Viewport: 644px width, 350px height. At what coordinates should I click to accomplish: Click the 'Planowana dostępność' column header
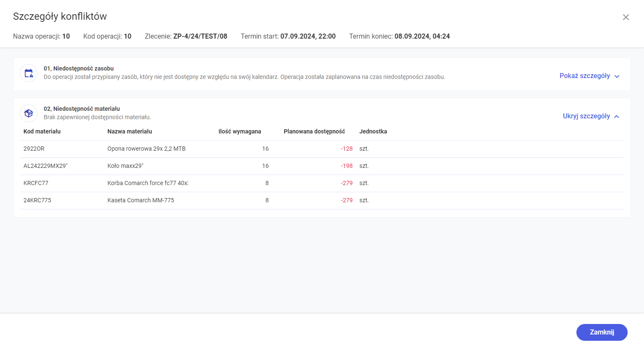coord(314,131)
